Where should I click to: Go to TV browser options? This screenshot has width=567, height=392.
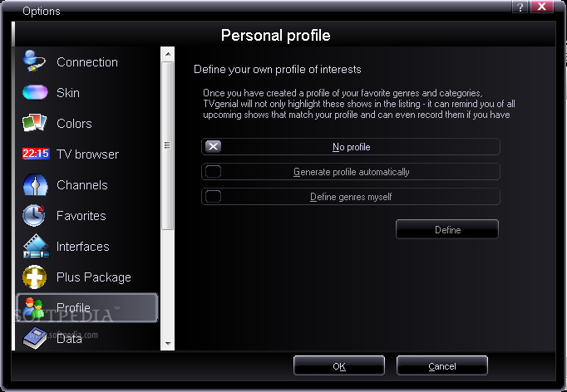(x=87, y=154)
